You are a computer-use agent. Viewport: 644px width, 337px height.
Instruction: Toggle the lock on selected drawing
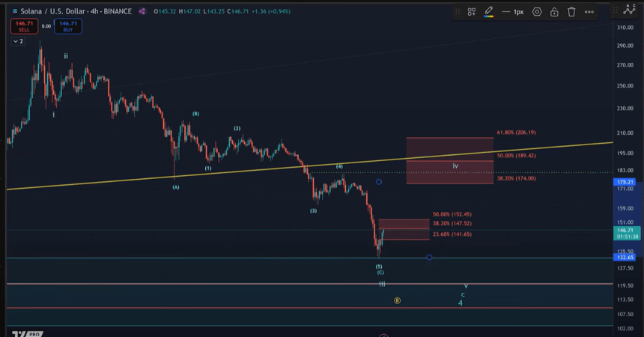(554, 12)
